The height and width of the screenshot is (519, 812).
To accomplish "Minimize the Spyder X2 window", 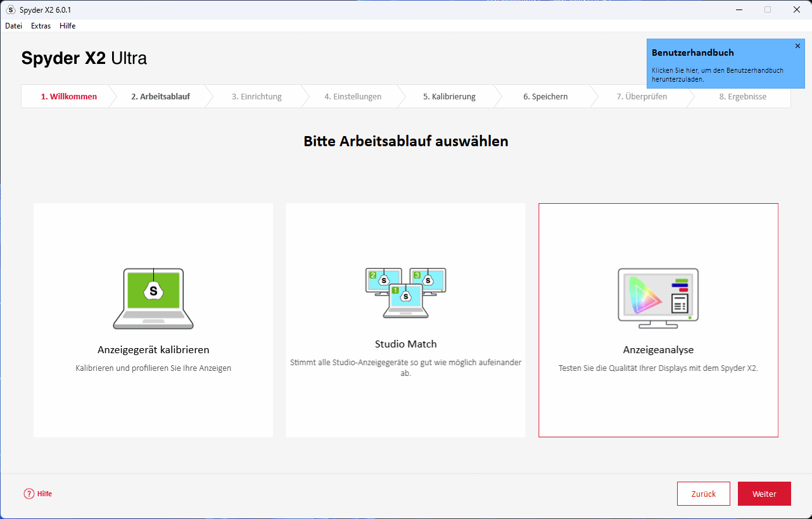I will coord(739,9).
